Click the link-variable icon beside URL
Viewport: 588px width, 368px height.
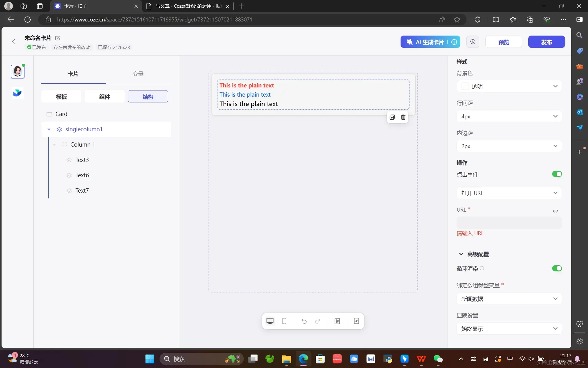pos(556,211)
